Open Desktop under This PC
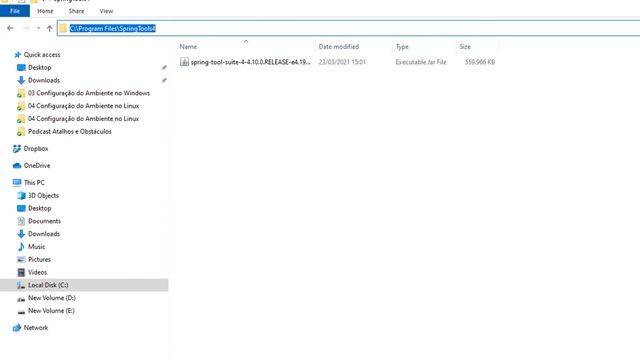This screenshot has height=360, width=640. (40, 208)
